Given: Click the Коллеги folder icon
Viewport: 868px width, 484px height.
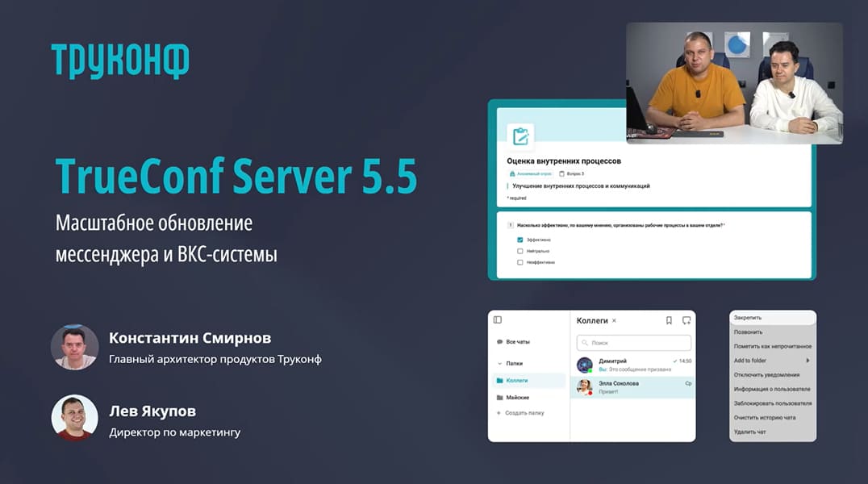Looking at the screenshot, I should click(500, 380).
